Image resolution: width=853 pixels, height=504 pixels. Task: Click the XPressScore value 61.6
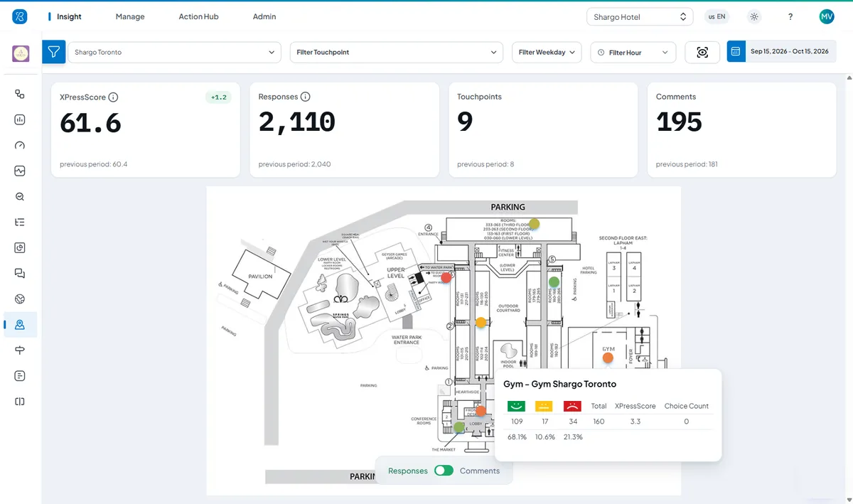point(91,123)
